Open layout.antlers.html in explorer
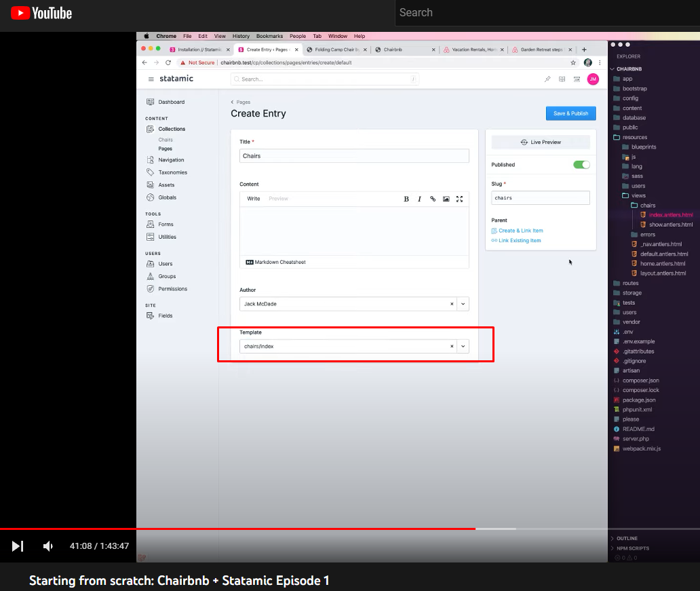This screenshot has height=591, width=700. (x=659, y=273)
